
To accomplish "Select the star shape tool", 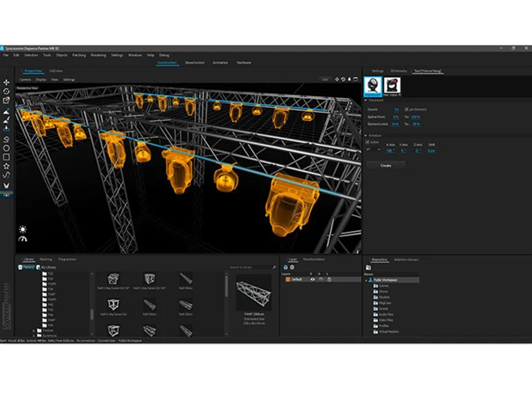I will (x=6, y=166).
